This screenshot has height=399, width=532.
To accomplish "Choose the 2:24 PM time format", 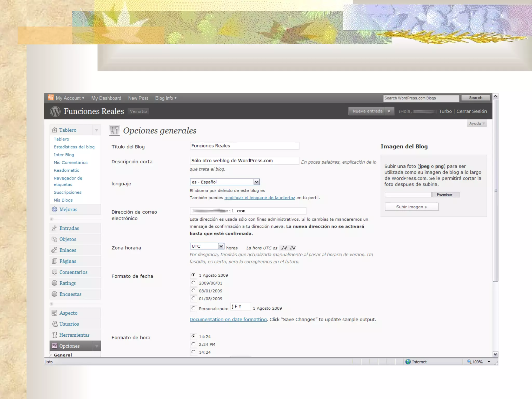I will [x=193, y=344].
